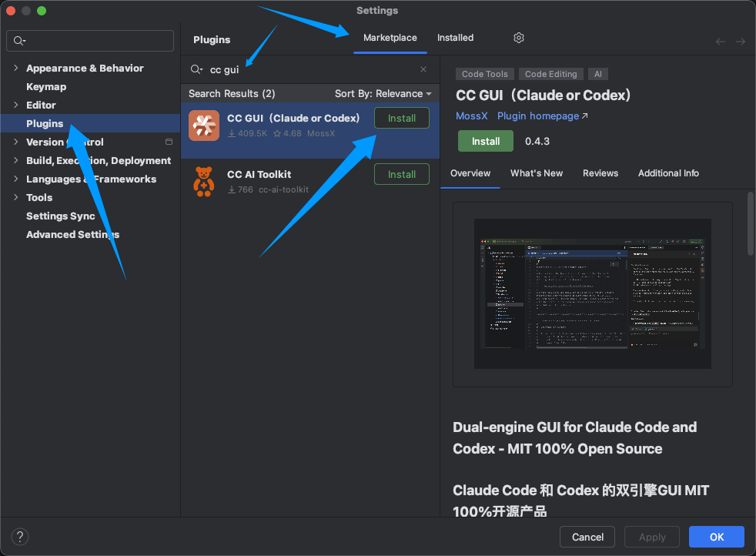The width and height of the screenshot is (756, 556).
Task: Navigate back with the left arrow
Action: coord(721,42)
